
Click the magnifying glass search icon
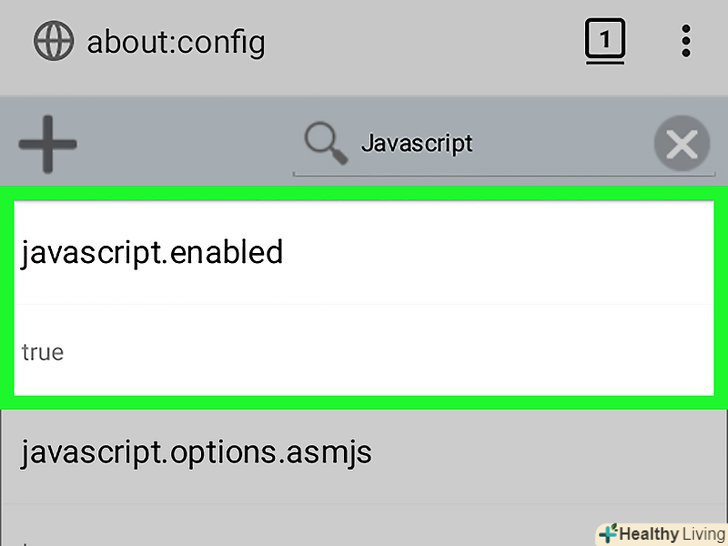click(x=325, y=144)
